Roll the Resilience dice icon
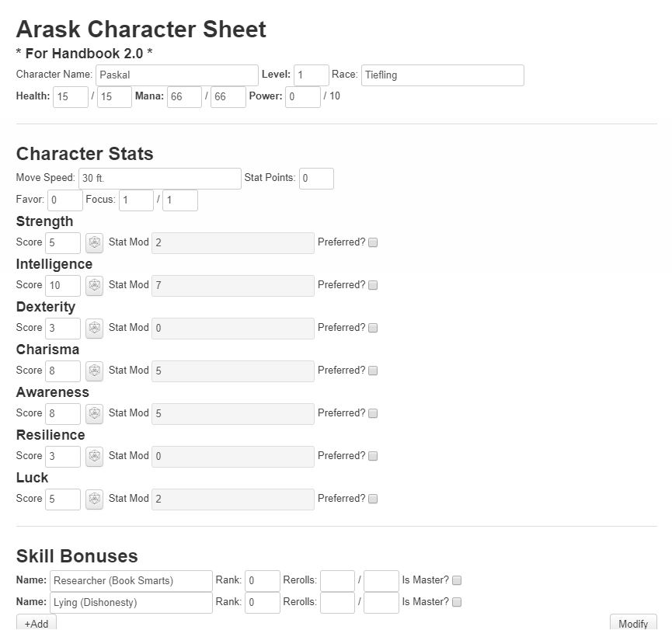This screenshot has height=630, width=672. (x=94, y=457)
